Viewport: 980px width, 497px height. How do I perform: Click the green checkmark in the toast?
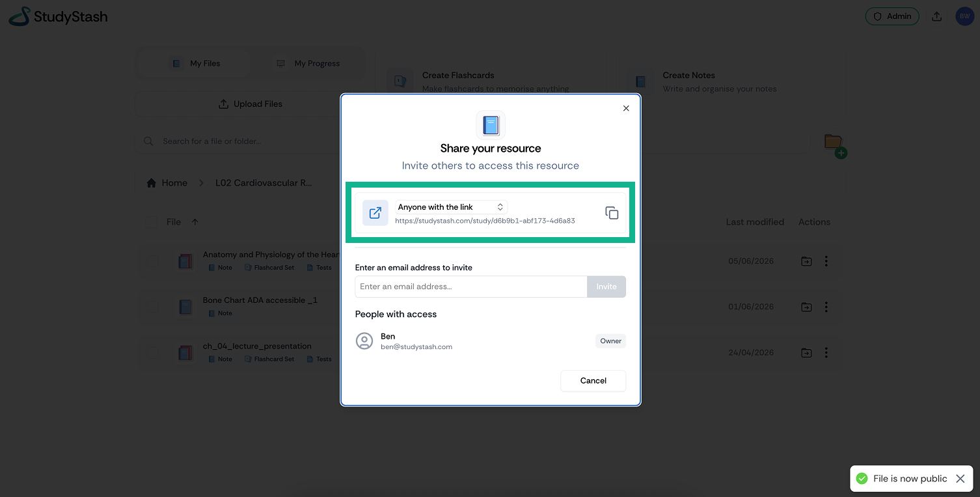tap(862, 479)
